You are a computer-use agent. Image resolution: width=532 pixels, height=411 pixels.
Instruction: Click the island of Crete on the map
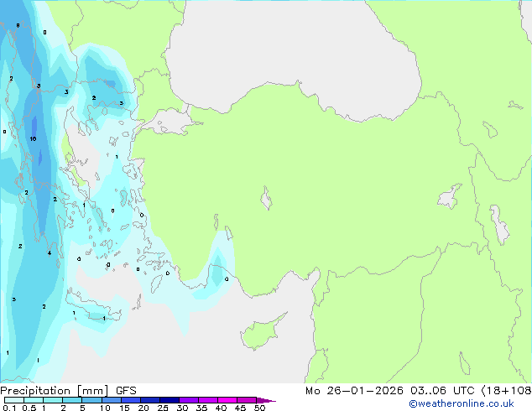point(92,309)
